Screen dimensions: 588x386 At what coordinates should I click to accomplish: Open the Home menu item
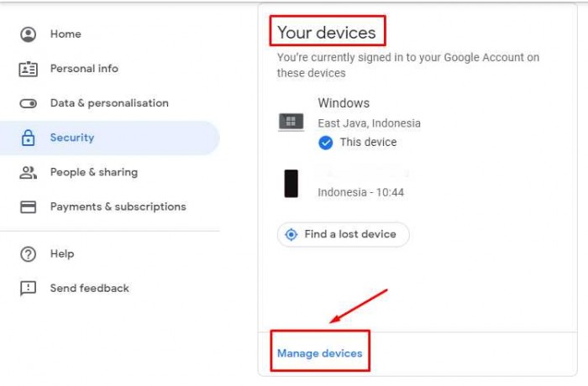coord(66,34)
